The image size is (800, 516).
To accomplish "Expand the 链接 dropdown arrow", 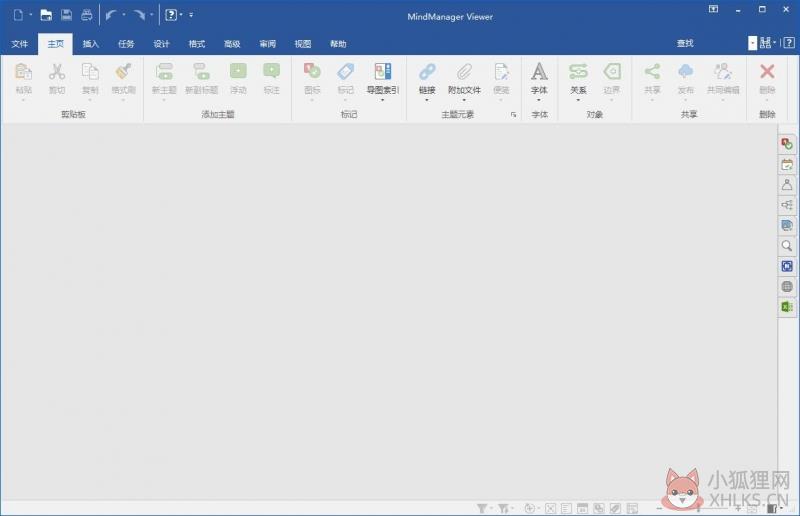I will [x=427, y=100].
